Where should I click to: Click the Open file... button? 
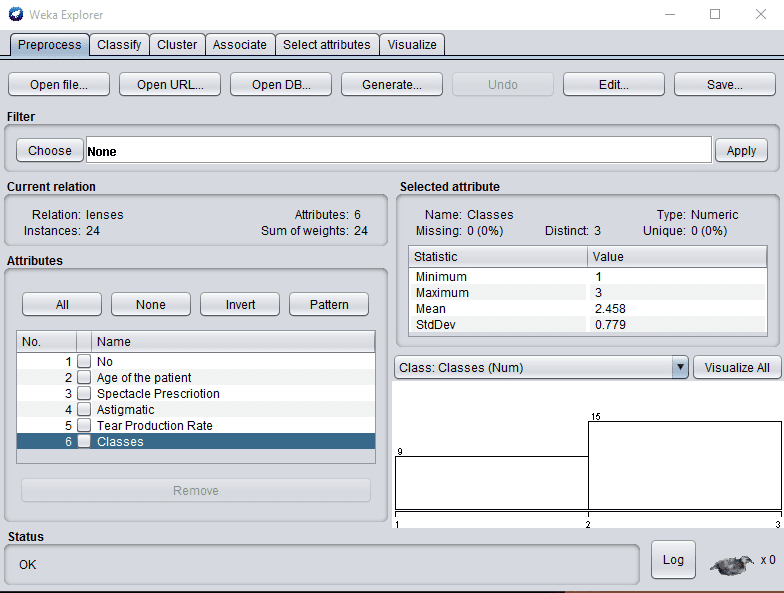pyautogui.click(x=59, y=84)
